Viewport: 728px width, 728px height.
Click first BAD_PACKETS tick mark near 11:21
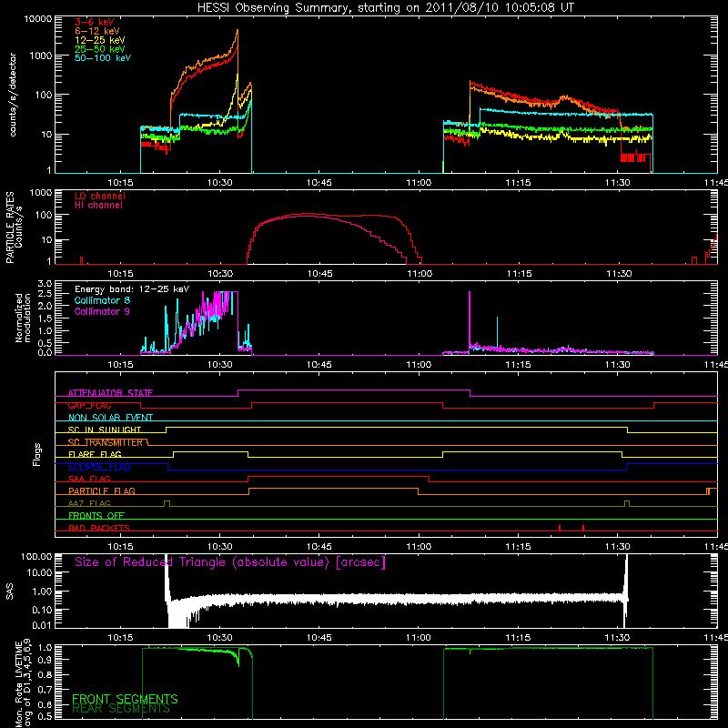coord(560,528)
